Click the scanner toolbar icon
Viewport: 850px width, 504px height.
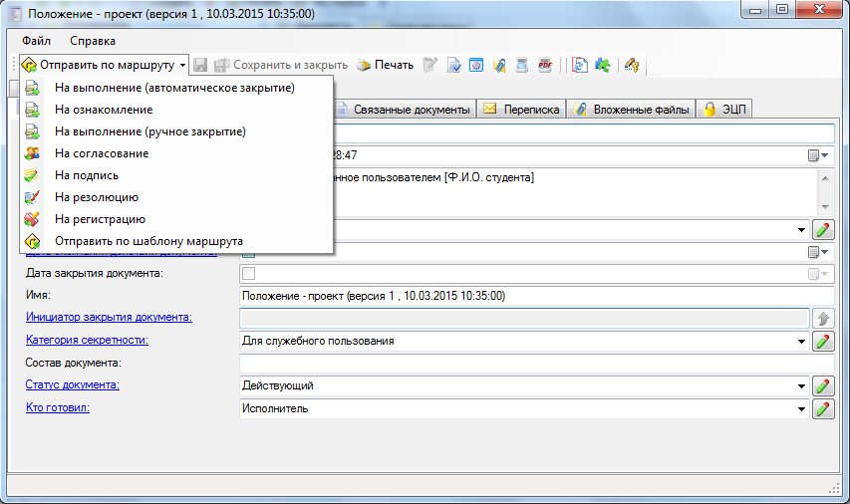[522, 65]
